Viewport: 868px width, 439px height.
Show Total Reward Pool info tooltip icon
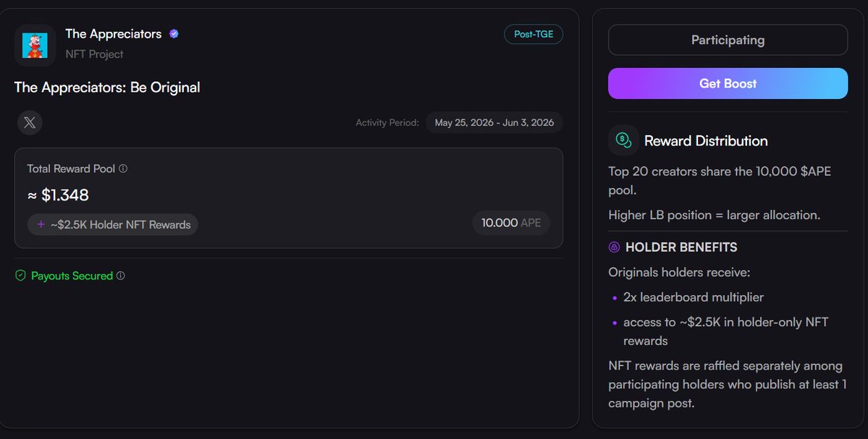(x=123, y=169)
